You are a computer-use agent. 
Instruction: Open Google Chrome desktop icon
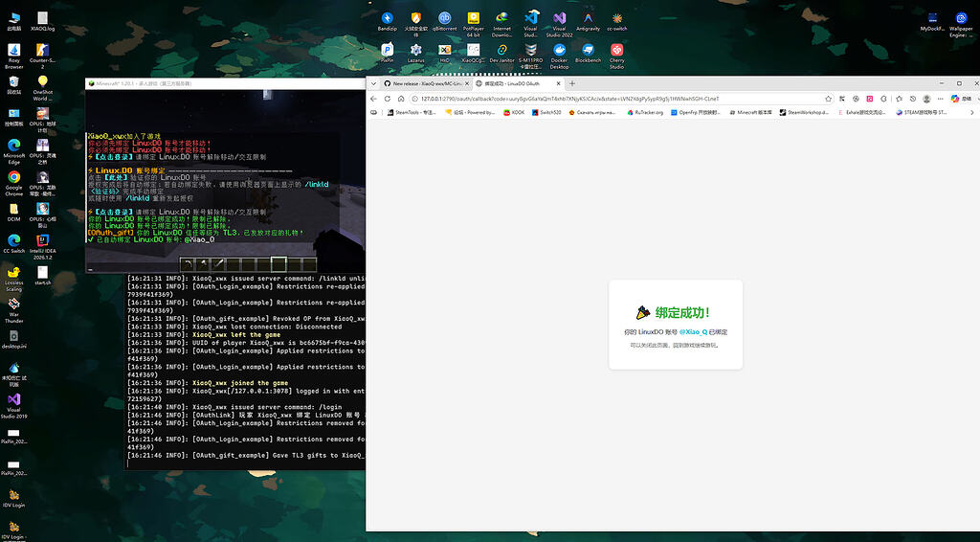13,184
